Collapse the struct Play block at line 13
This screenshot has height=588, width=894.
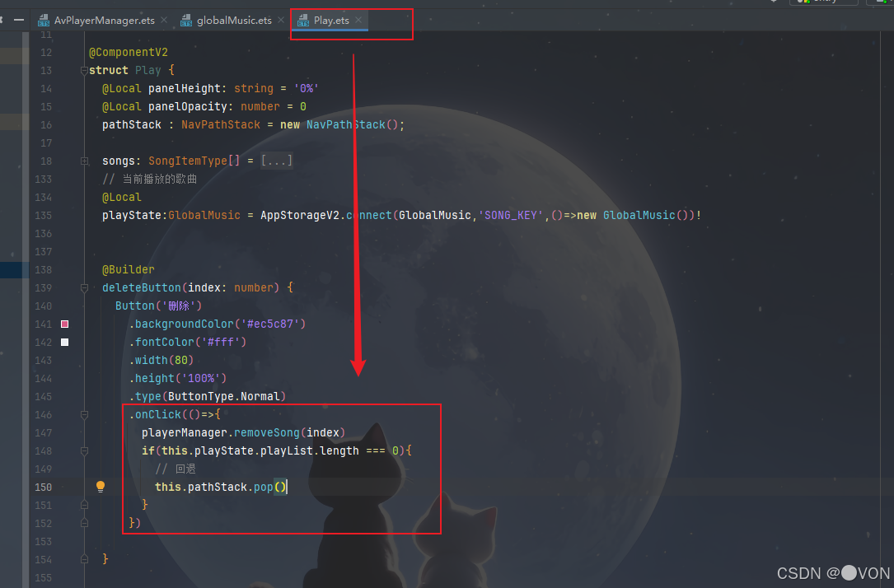click(84, 71)
